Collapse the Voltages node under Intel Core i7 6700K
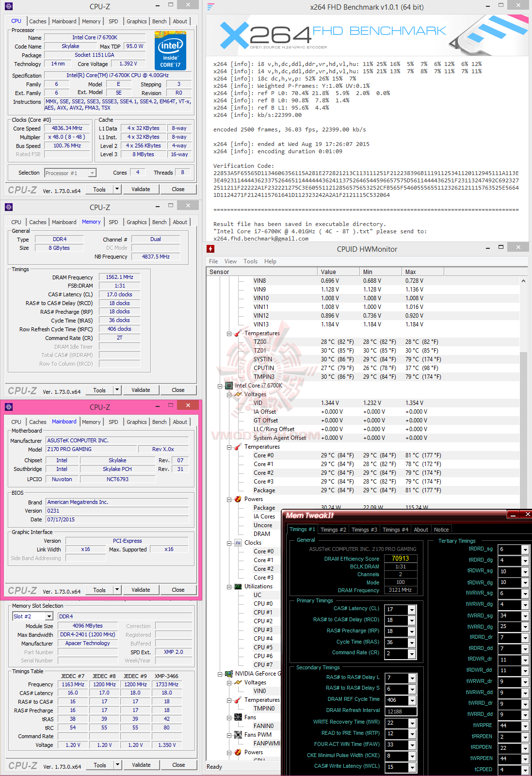This screenshot has height=776, width=532. click(229, 395)
